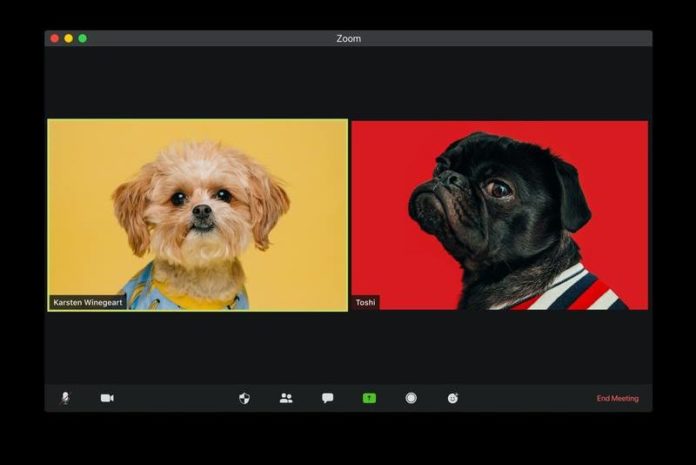Click the red End Meeting button
Screen dimensions: 696x465
pyautogui.click(x=617, y=399)
